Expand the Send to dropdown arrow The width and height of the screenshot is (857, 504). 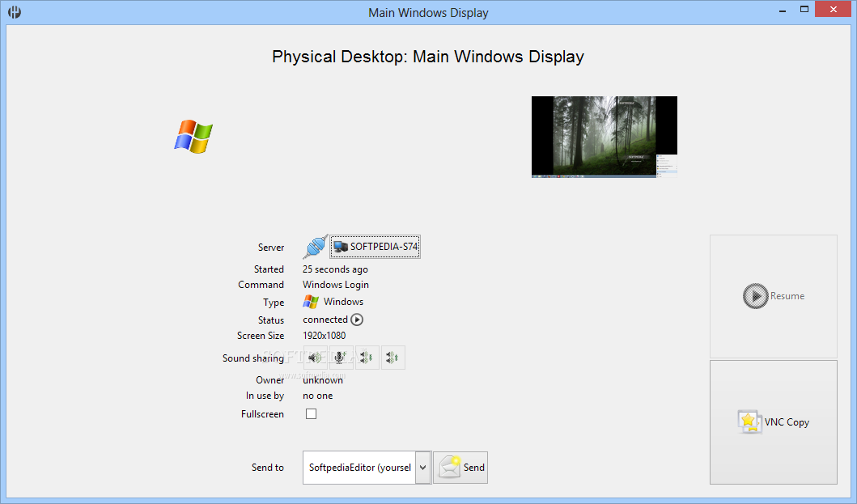tap(423, 468)
